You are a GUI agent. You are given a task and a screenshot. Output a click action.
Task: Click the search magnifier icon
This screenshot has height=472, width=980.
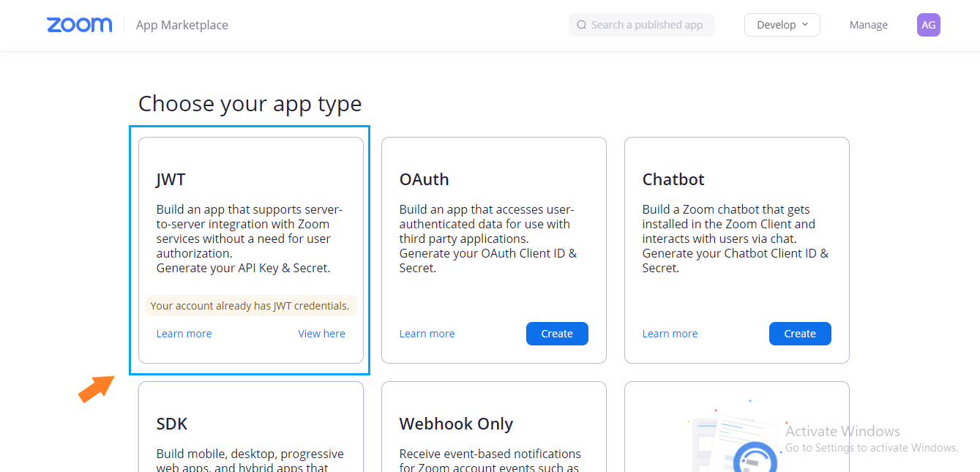tap(582, 25)
